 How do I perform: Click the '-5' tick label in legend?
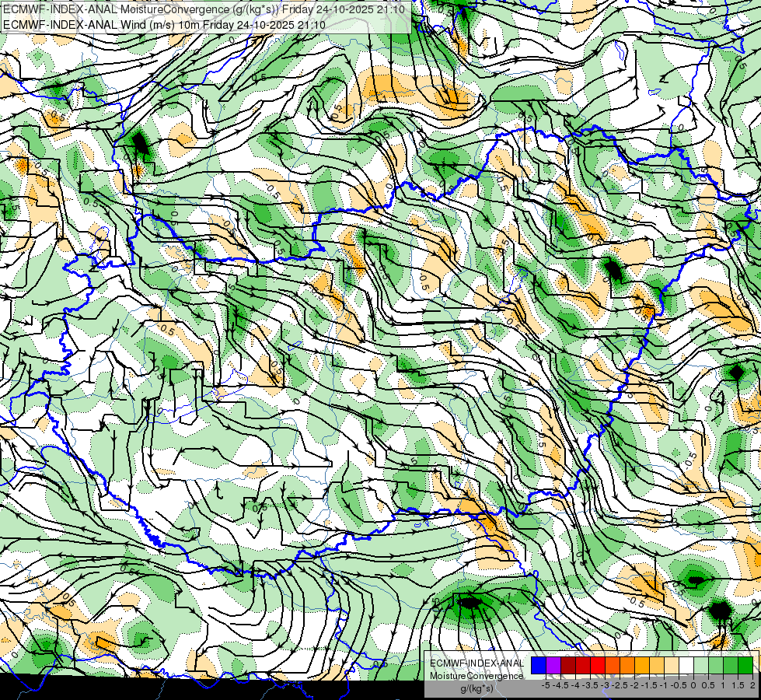pos(546,685)
